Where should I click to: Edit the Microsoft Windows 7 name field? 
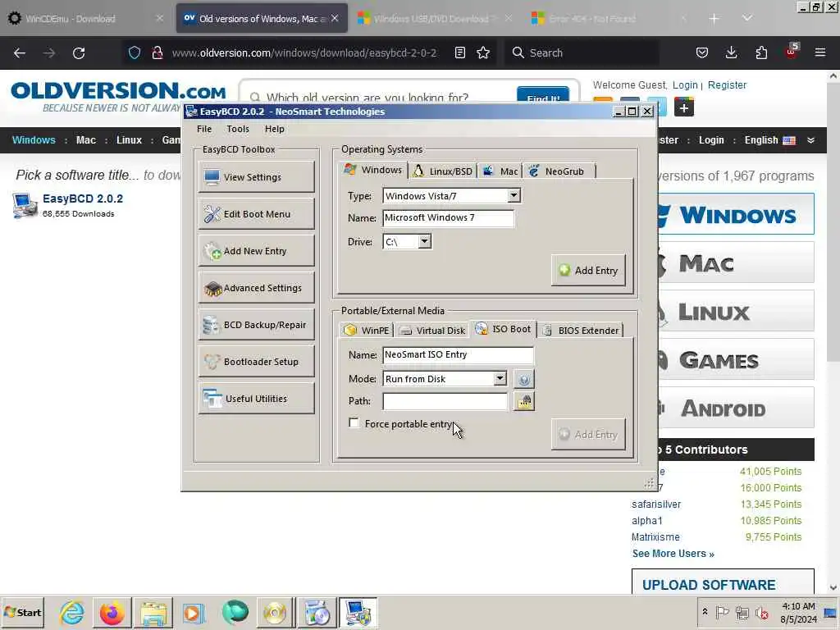pyautogui.click(x=448, y=218)
